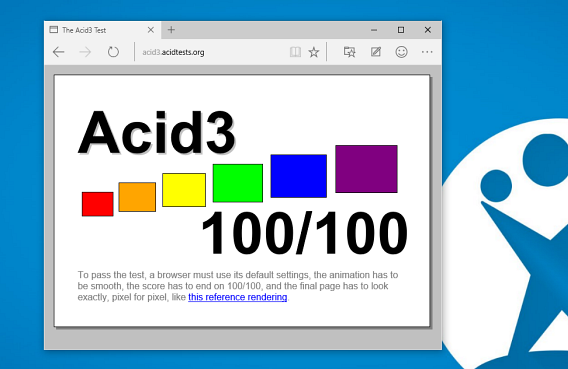568x369 pixels.
Task: Reload the Acid3 test page
Action: 113,52
